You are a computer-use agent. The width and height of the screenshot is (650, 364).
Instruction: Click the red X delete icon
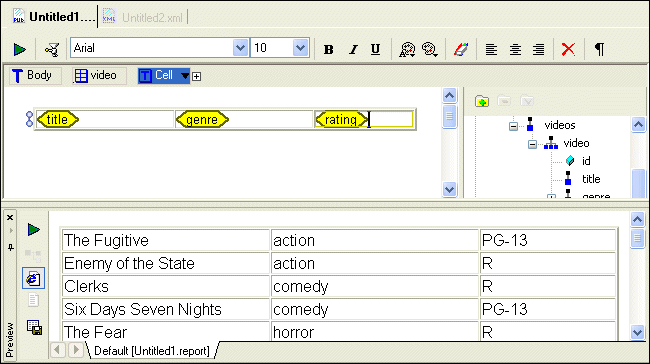(x=568, y=49)
